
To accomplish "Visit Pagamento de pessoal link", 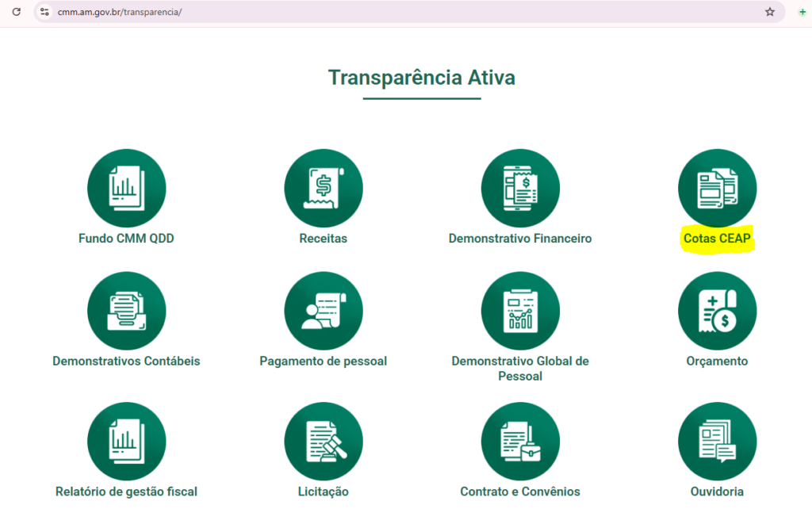I will tap(324, 361).
